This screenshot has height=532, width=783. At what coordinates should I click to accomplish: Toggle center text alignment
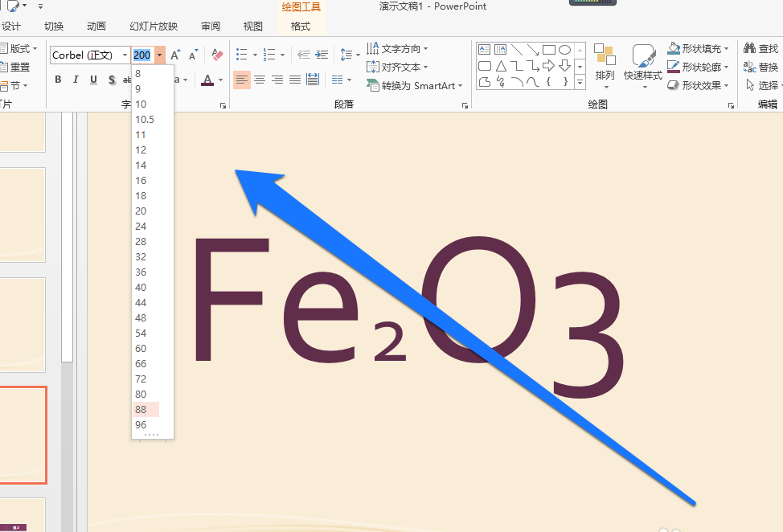click(260, 80)
